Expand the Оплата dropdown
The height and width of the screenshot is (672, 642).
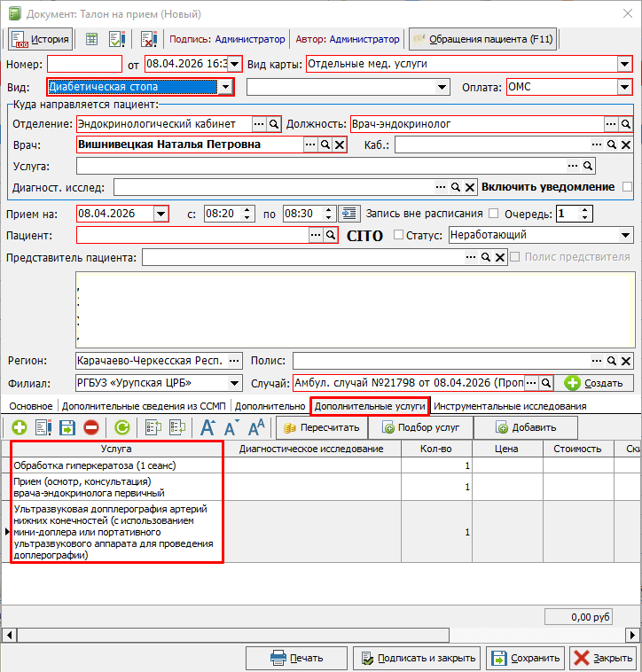pos(624,88)
